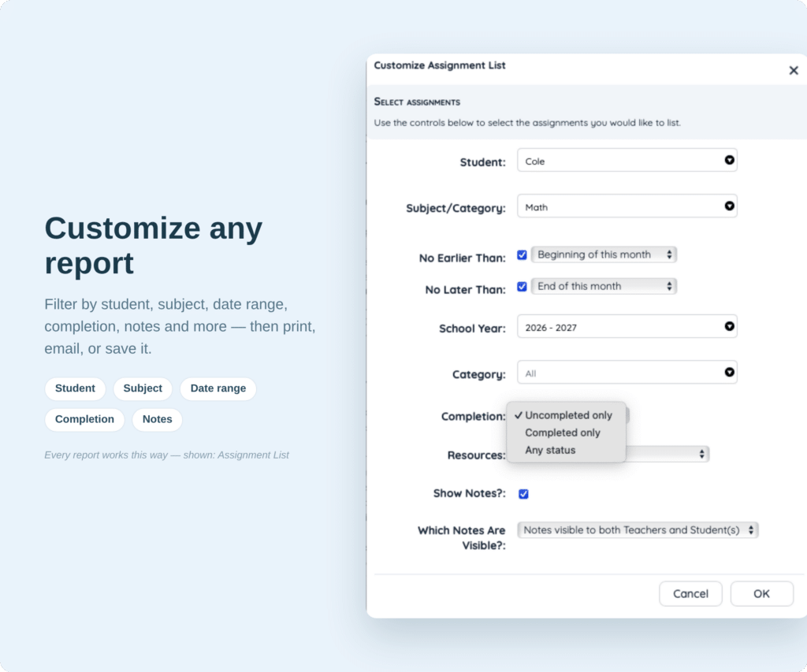Confirm with the OK button
The image size is (807, 672).
[x=761, y=594]
